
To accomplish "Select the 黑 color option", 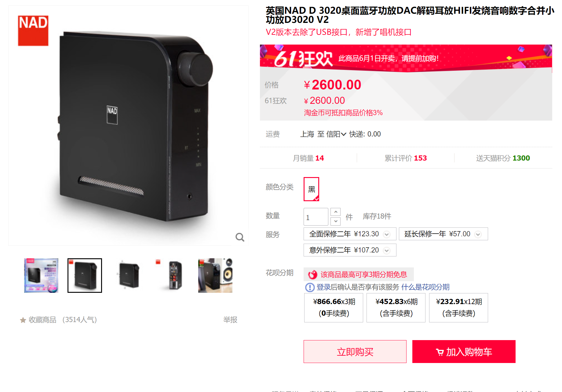I will click(311, 189).
